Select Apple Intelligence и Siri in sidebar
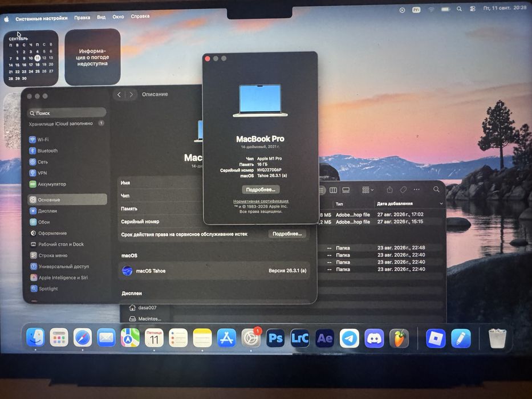Screen dimensions: 532x399 tap(68, 278)
